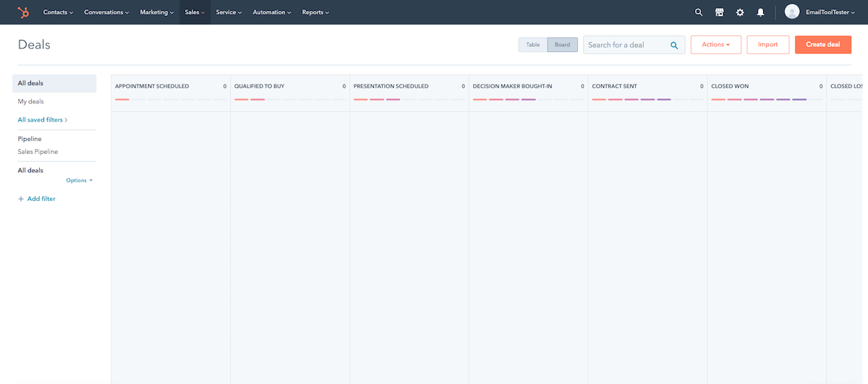Screen dimensions: 868x384
Task: Click the HubSpot sprocket logo
Action: point(24,12)
